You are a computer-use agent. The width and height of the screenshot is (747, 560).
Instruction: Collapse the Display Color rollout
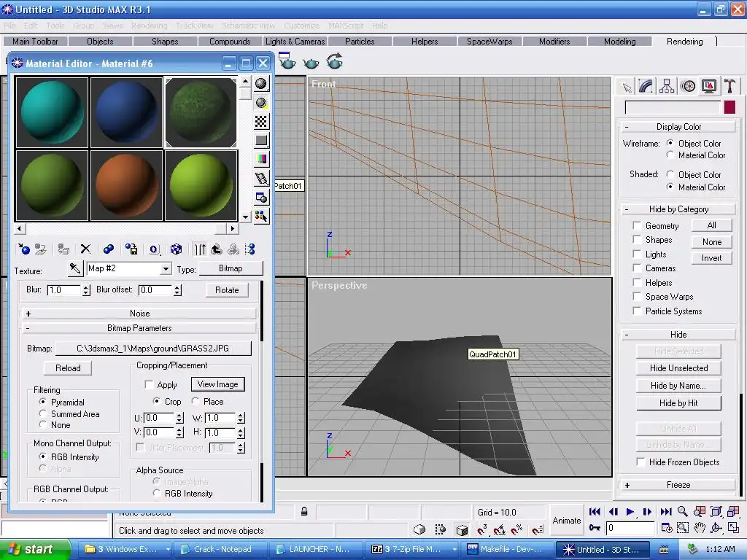coord(678,127)
